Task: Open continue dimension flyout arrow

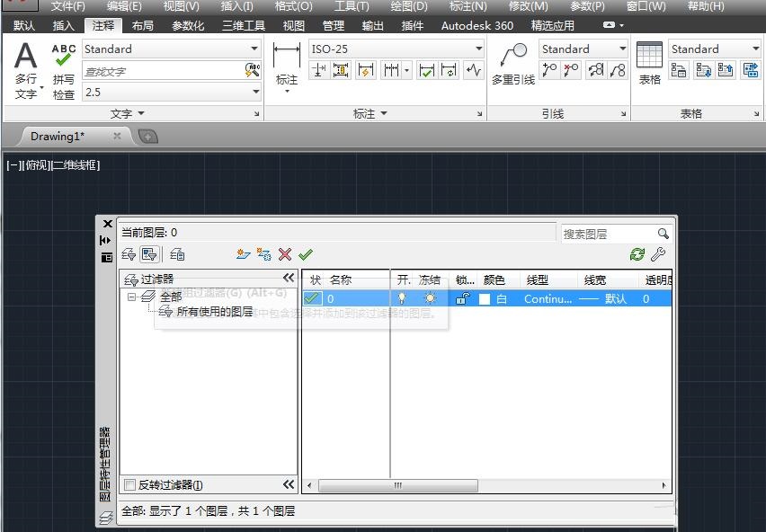Action: pyautogui.click(x=406, y=70)
